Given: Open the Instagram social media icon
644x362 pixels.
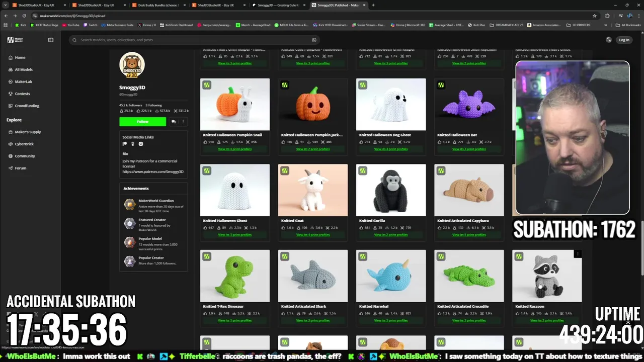Looking at the screenshot, I should point(141,144).
